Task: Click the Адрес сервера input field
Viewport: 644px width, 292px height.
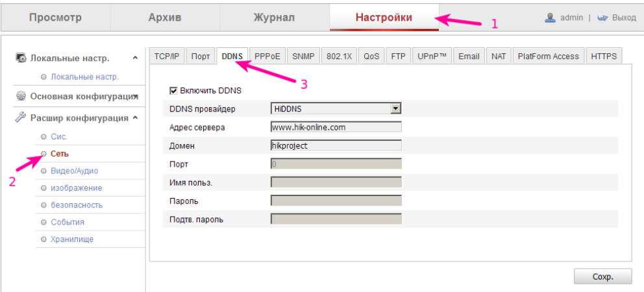Action: 336,127
